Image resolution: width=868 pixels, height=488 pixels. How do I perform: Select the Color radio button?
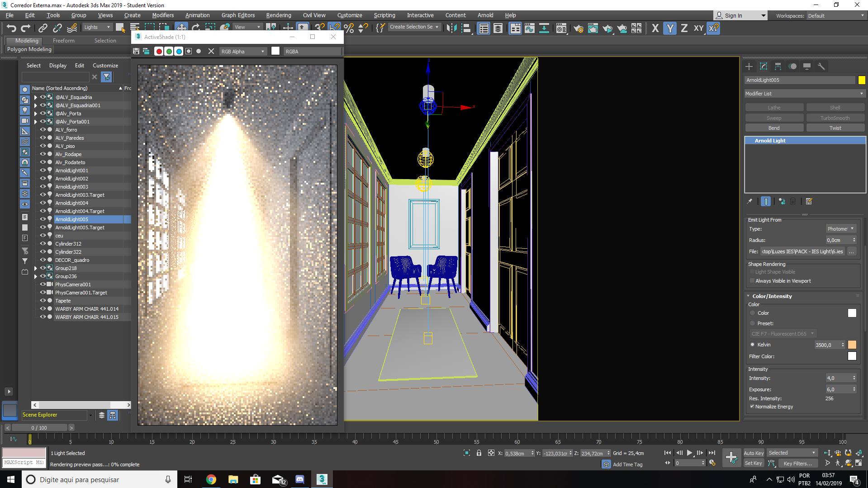tap(753, 313)
